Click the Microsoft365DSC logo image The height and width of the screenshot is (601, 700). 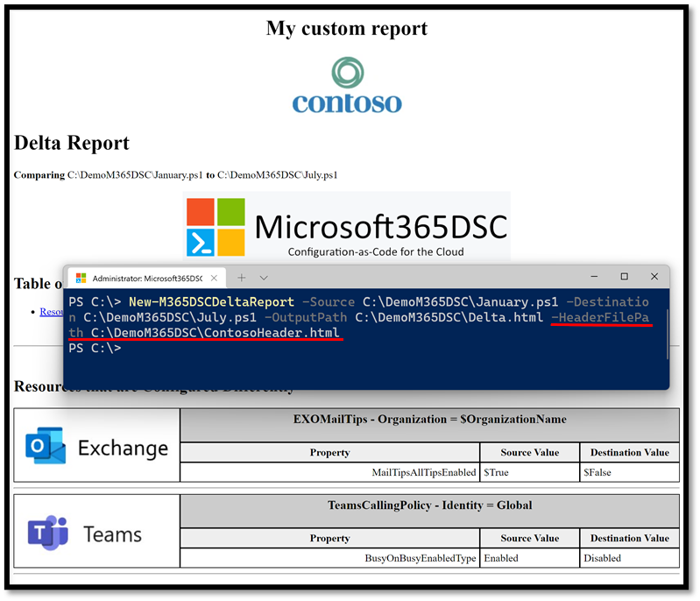click(347, 226)
